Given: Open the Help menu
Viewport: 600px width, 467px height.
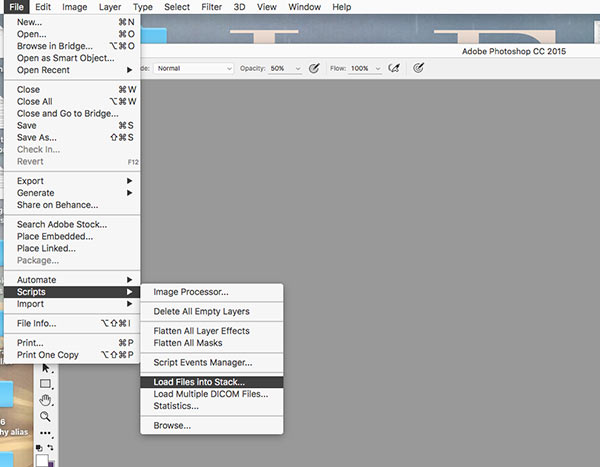Looking at the screenshot, I should (x=341, y=7).
